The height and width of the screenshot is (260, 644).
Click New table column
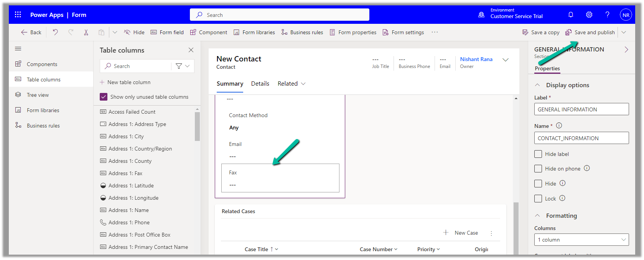129,82
